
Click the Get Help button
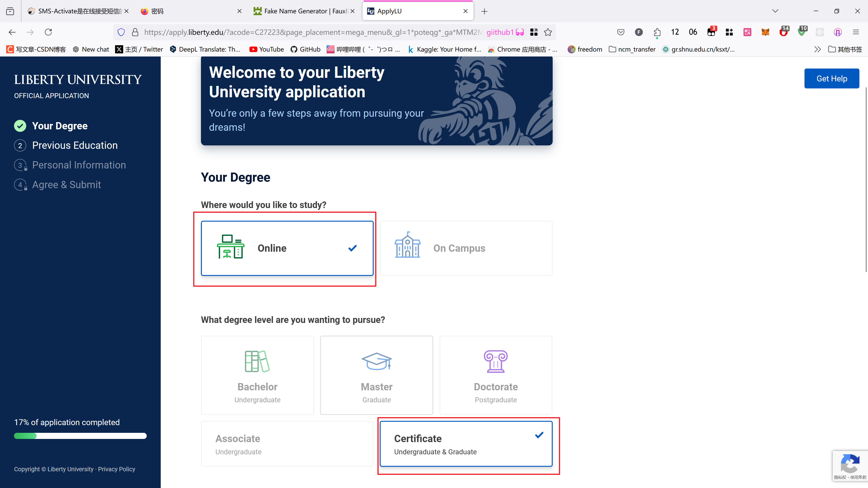pos(831,78)
